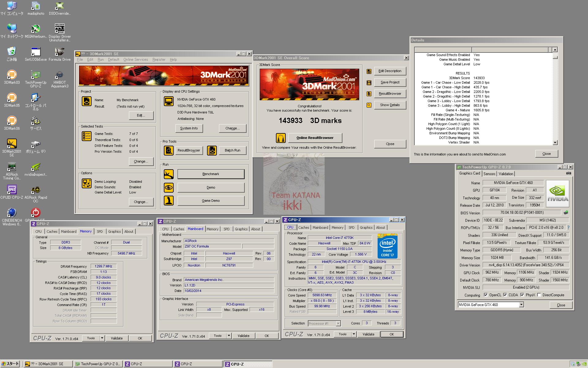Click the Core Speed value 5898.63 MHz
The width and height of the screenshot is (588, 368).
(x=322, y=295)
